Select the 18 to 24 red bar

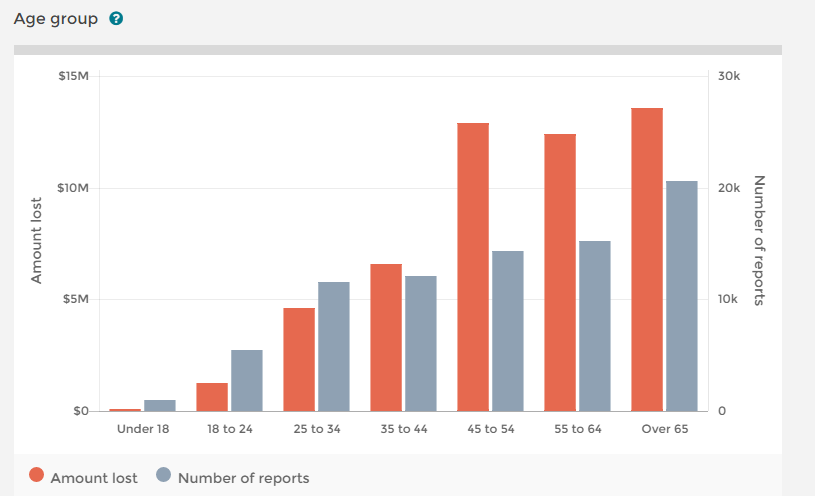tap(212, 397)
